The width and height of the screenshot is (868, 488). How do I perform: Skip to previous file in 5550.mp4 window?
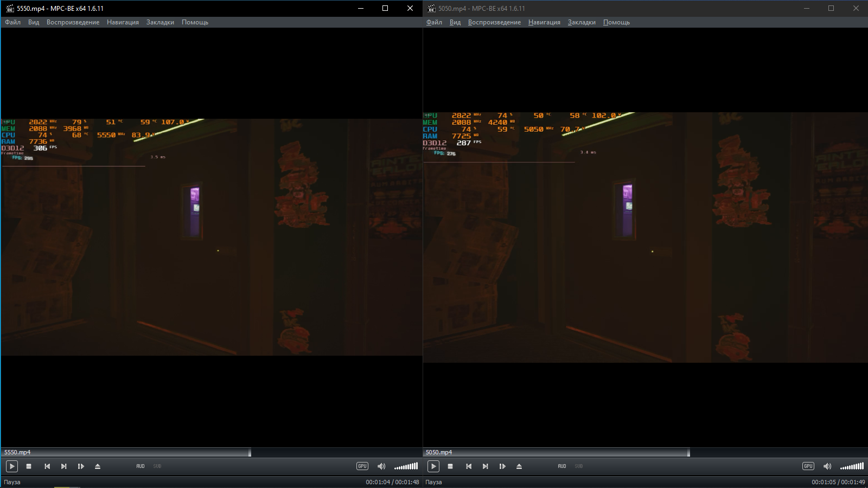pyautogui.click(x=47, y=466)
